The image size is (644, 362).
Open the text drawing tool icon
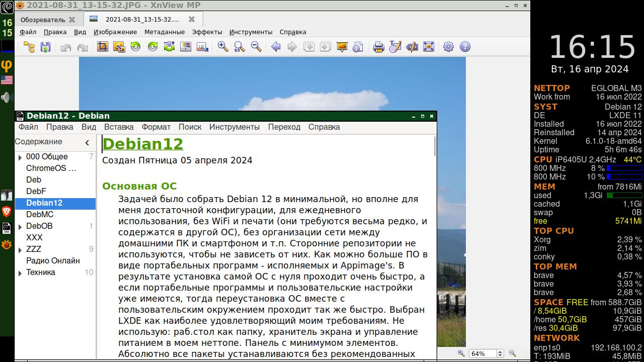[x=395, y=47]
